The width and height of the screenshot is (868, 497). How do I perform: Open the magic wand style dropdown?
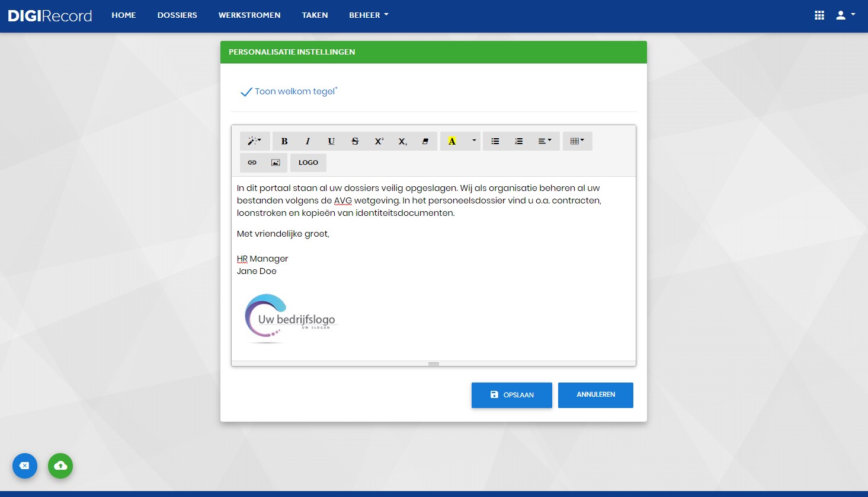[x=255, y=141]
